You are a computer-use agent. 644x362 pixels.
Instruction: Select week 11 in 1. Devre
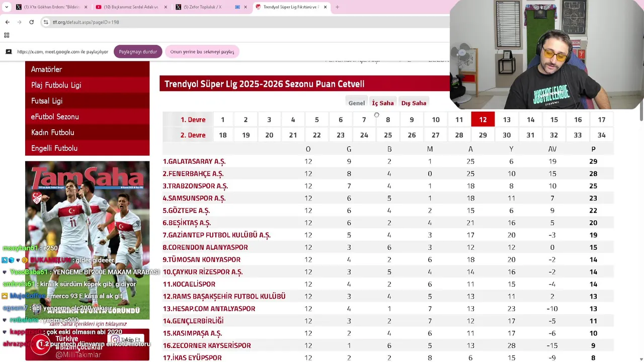[459, 120]
